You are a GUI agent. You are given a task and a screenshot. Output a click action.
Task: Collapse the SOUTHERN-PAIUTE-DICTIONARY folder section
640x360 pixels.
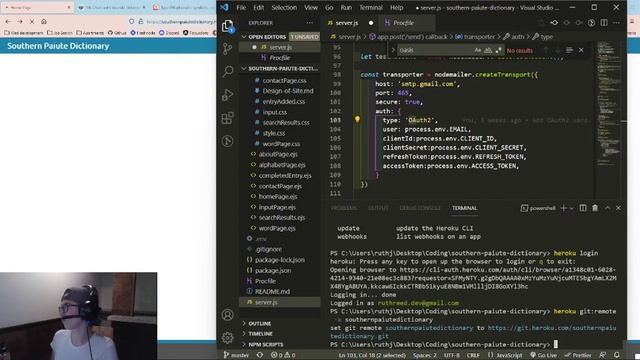(x=280, y=69)
